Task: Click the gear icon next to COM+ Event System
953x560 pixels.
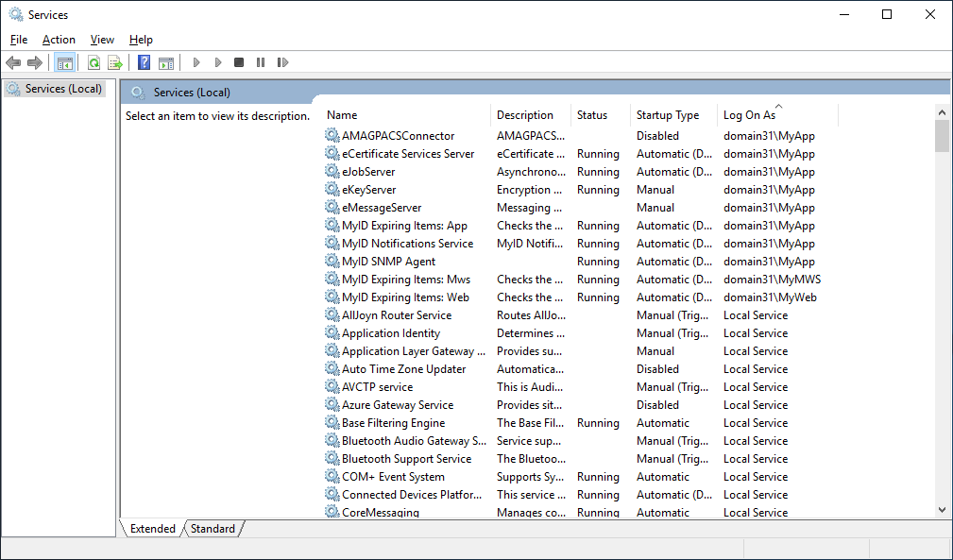Action: tap(332, 477)
